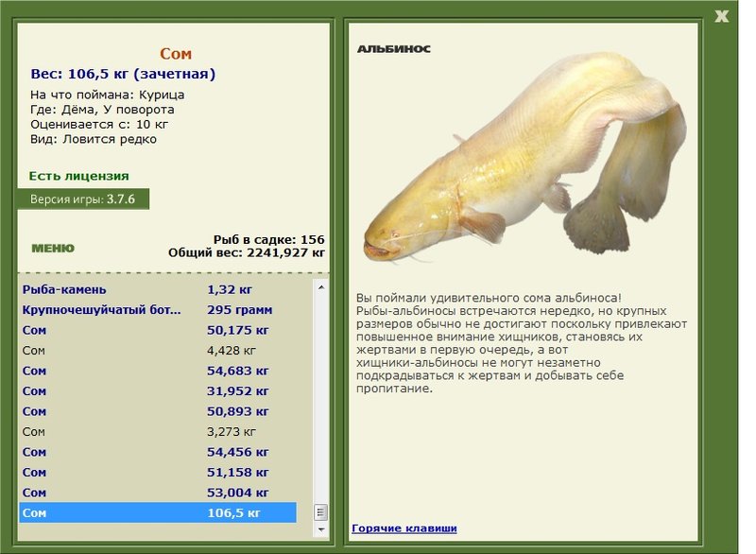The image size is (756, 554).
Task: Click the orange Сом title
Action: 176,54
